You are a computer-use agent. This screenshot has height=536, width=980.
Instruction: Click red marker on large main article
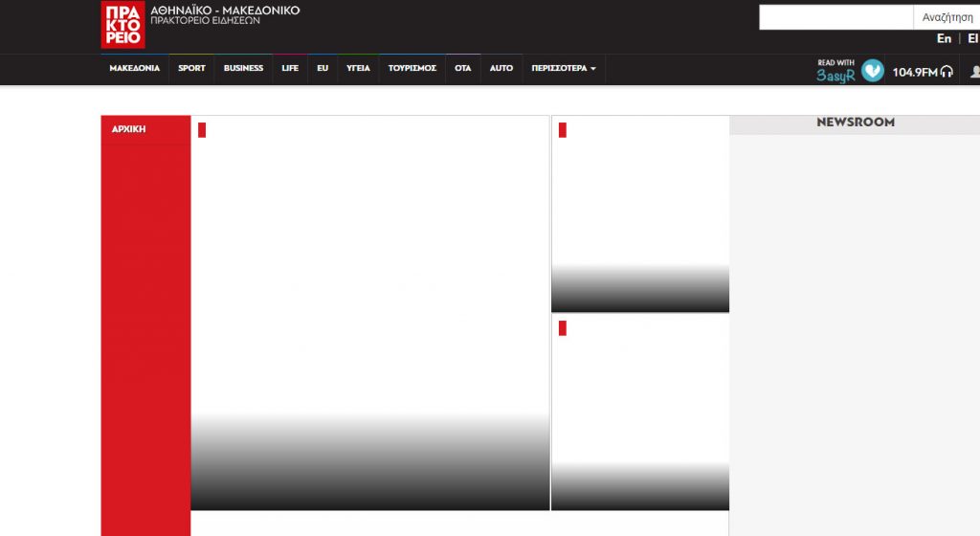coord(202,130)
